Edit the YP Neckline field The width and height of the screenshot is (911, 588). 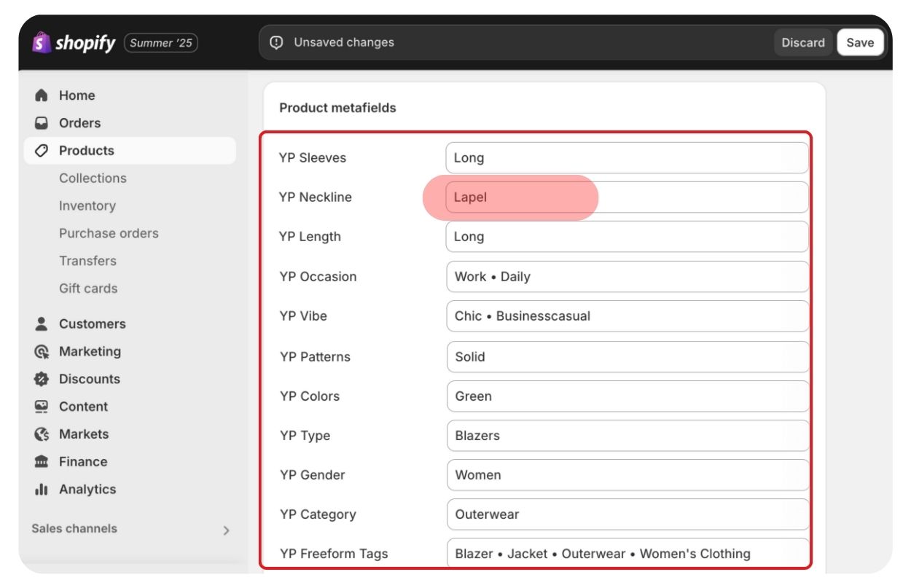click(627, 197)
